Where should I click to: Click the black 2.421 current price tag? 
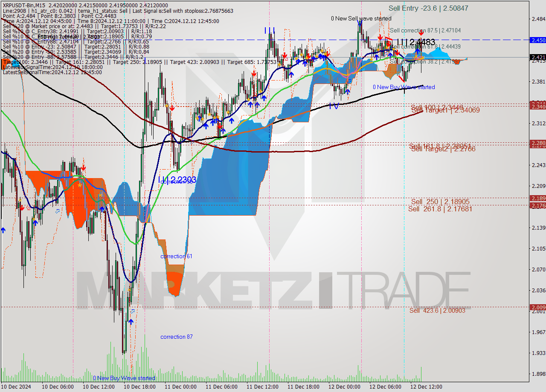click(537, 57)
